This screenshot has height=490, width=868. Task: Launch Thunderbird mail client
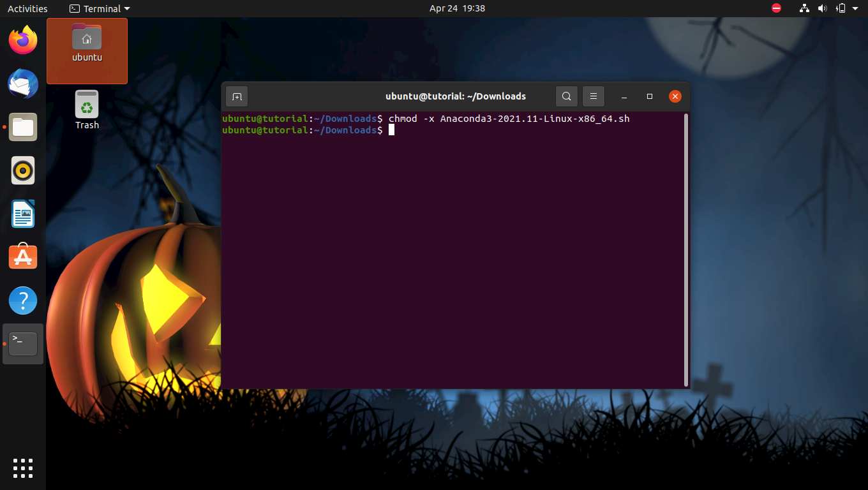[23, 84]
